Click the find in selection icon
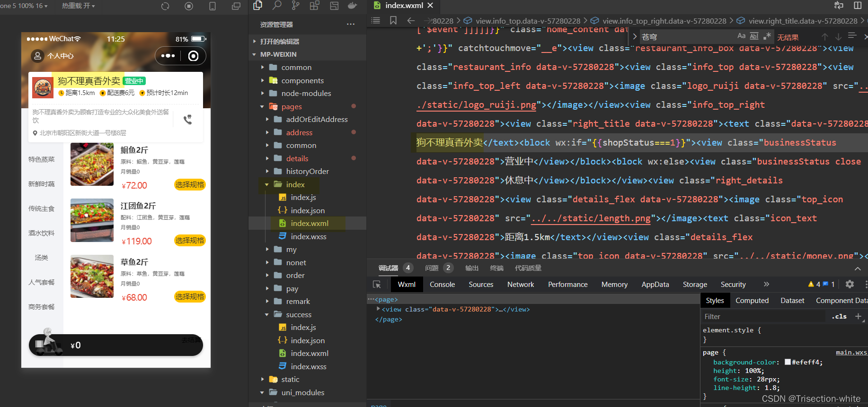The image size is (868, 407). (852, 36)
